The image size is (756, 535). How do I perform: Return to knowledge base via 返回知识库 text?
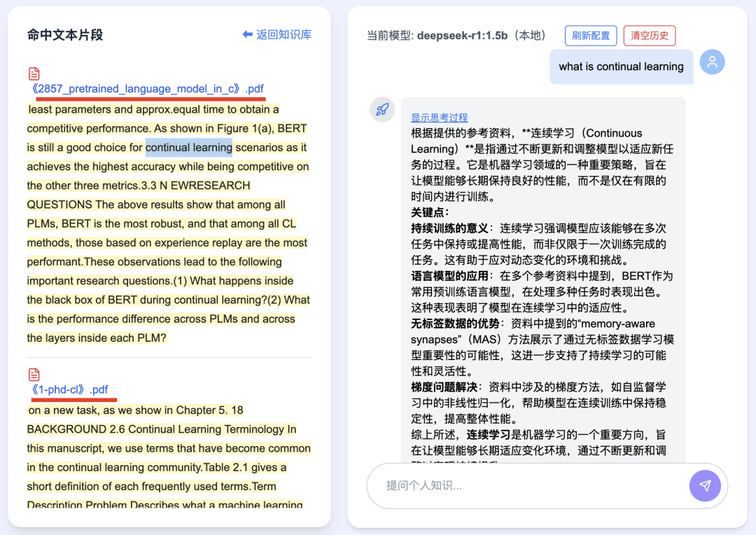pyautogui.click(x=283, y=34)
